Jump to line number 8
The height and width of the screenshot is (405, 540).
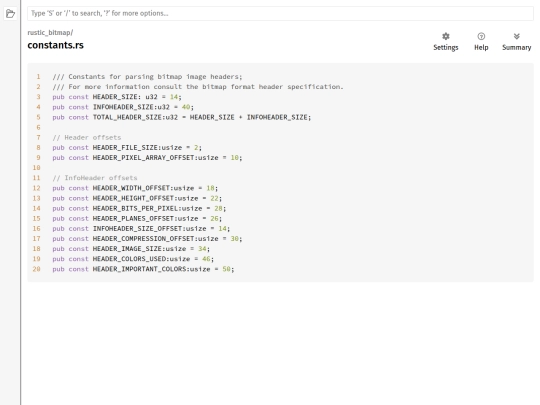tap(39, 147)
